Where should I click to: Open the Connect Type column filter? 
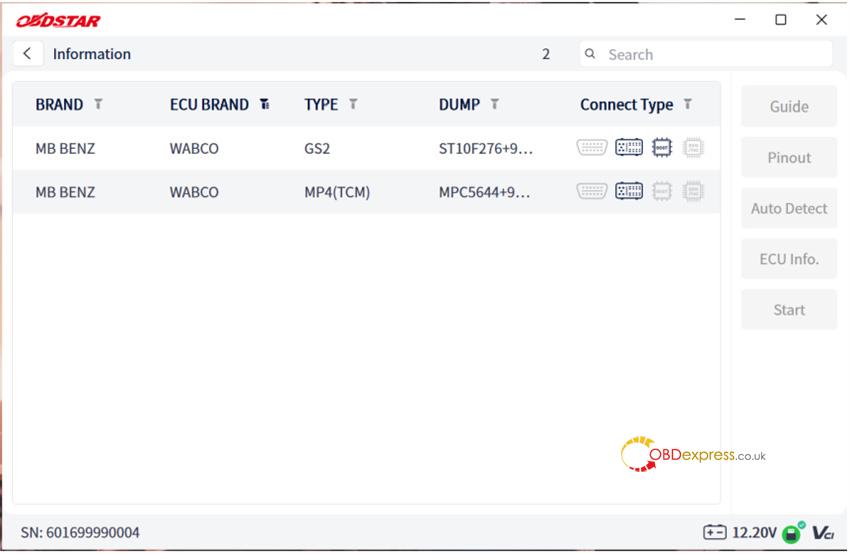687,104
